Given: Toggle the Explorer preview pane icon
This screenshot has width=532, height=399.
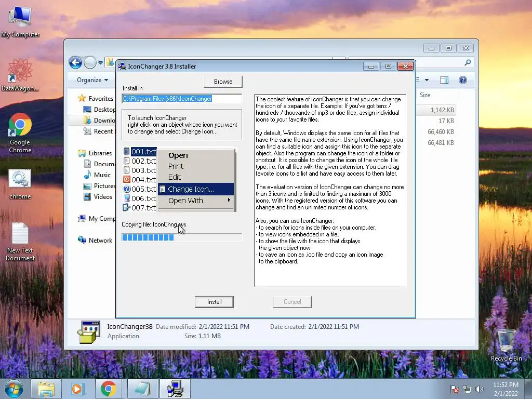Looking at the screenshot, I should 444,80.
